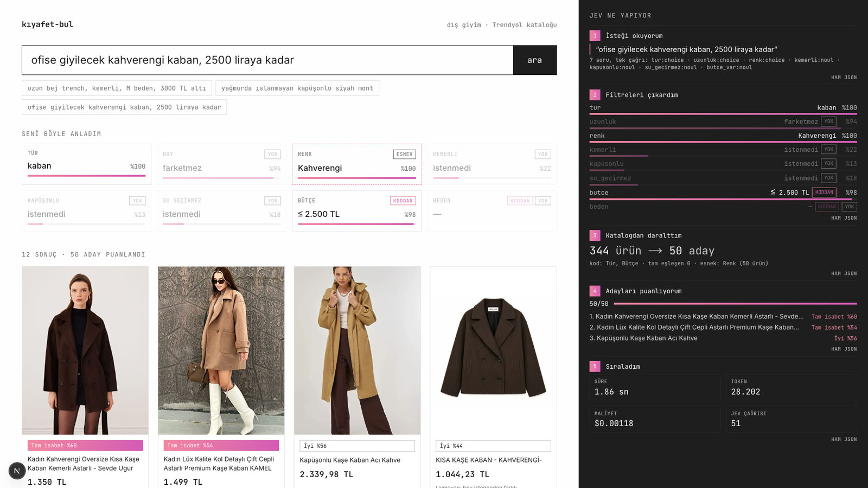Click the KODDAN tag in the sidebar butce row
This screenshot has width=868, height=488.
[x=824, y=192]
